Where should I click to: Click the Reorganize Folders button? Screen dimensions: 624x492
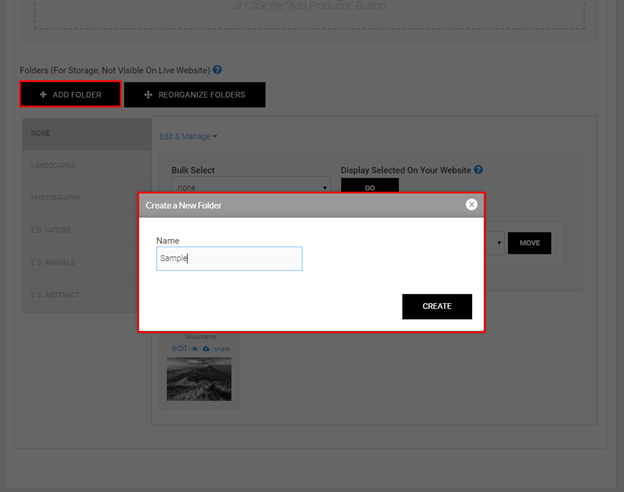coord(195,95)
